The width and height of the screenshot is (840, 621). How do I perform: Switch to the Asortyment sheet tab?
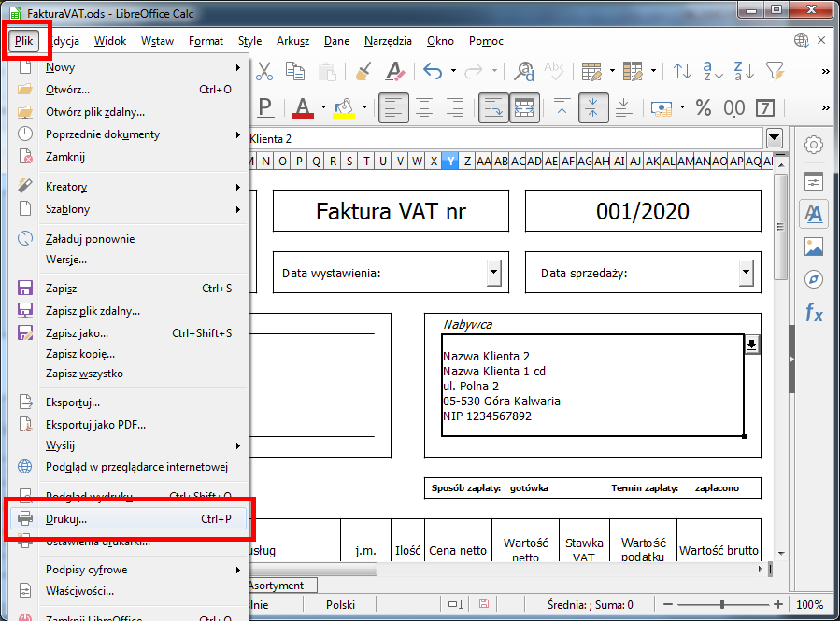tap(278, 586)
